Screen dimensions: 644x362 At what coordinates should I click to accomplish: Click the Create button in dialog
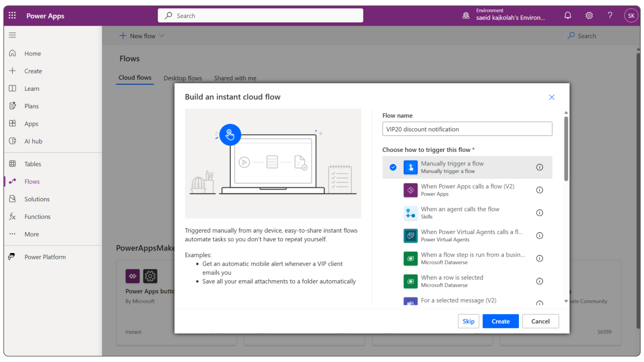[x=501, y=321]
